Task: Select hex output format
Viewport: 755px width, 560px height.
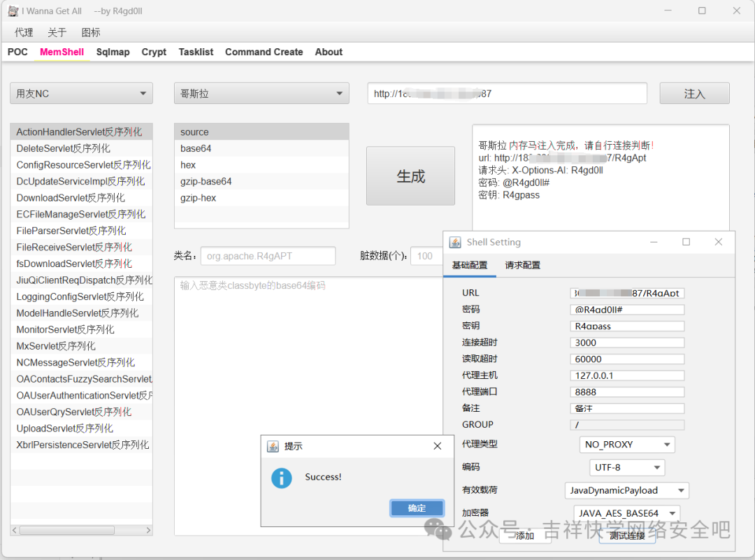Action: click(261, 165)
